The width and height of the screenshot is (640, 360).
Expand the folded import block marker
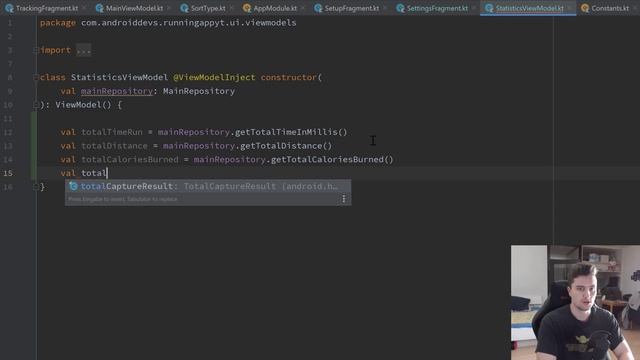tap(36, 50)
